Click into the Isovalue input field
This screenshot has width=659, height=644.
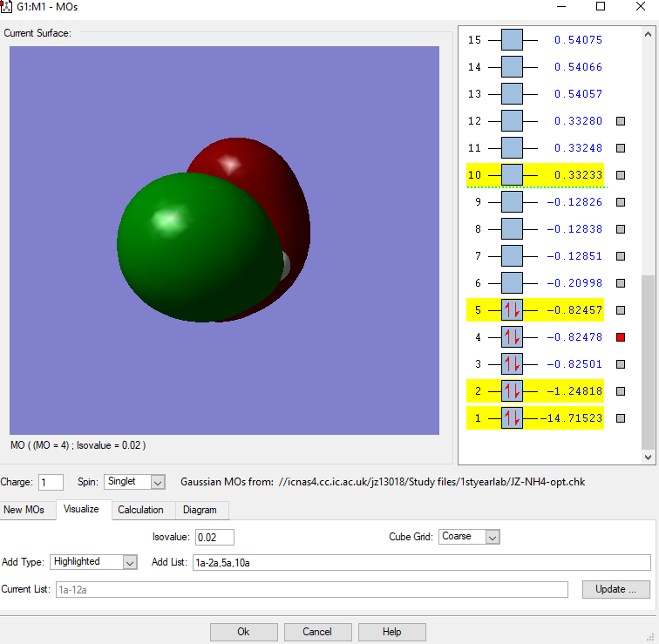(214, 537)
